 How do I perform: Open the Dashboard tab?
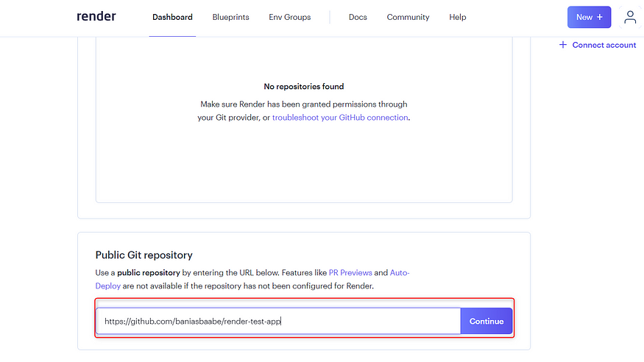pos(172,17)
